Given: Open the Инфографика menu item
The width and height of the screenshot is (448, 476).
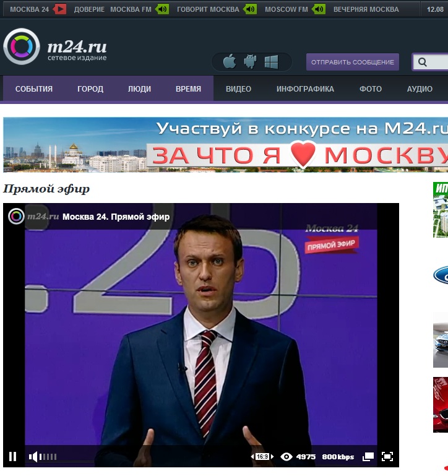Looking at the screenshot, I should pyautogui.click(x=305, y=89).
